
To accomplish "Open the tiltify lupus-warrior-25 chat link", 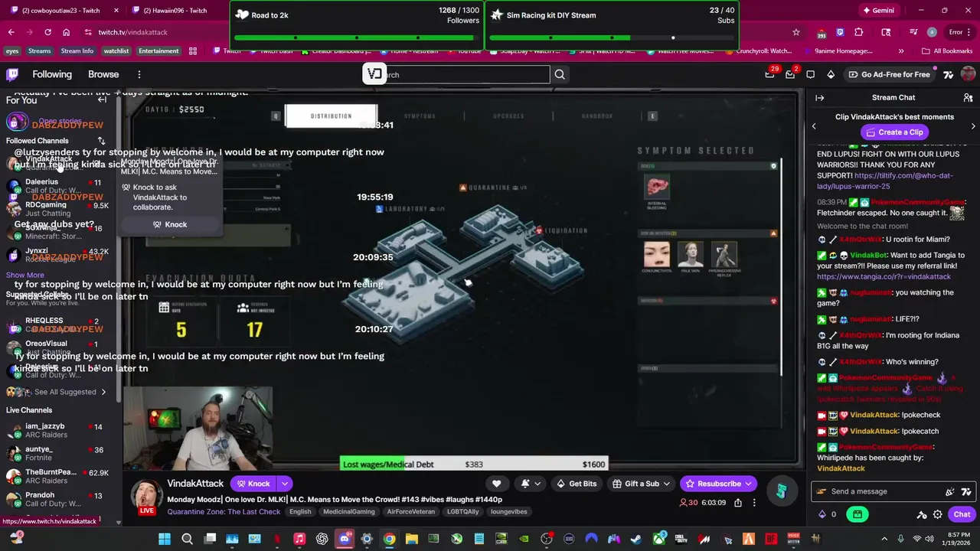I will point(885,181).
